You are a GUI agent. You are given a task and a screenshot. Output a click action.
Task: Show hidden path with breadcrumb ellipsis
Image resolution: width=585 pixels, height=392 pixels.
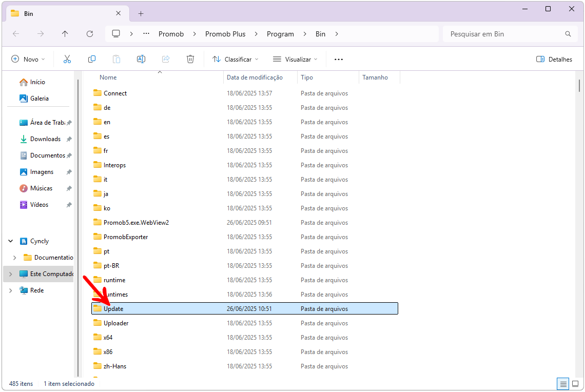click(146, 34)
